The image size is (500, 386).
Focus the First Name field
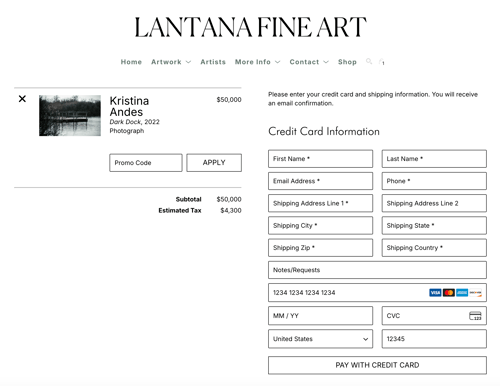pyautogui.click(x=320, y=159)
